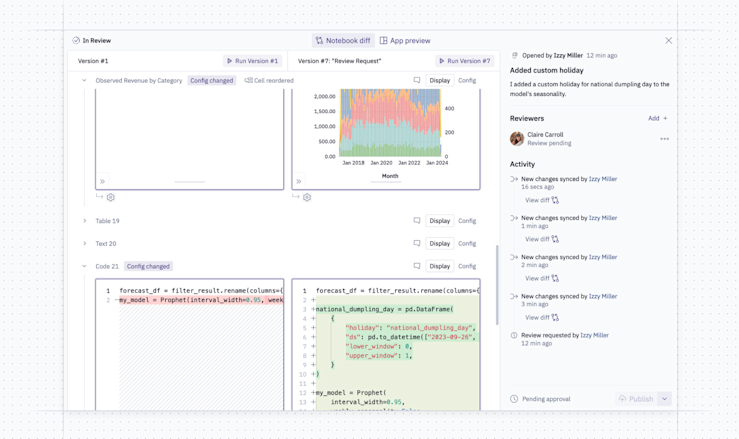Select Config for Text 20

(467, 243)
